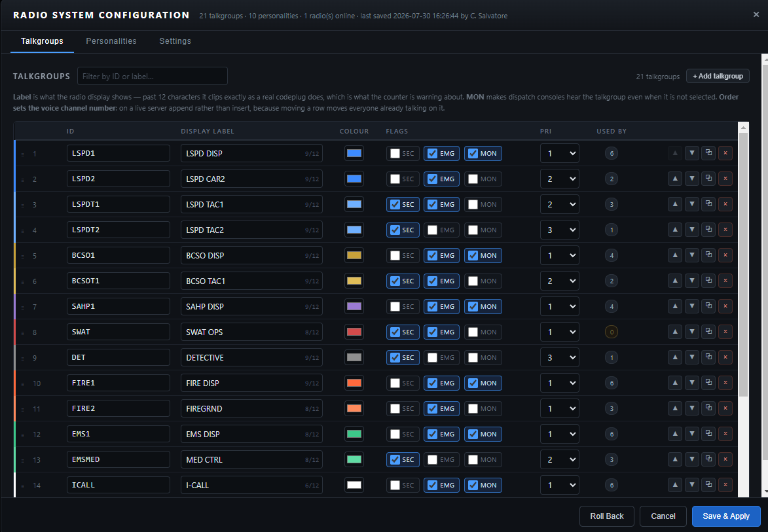The image size is (768, 532).
Task: Move SAHP1 row down
Action: [691, 306]
